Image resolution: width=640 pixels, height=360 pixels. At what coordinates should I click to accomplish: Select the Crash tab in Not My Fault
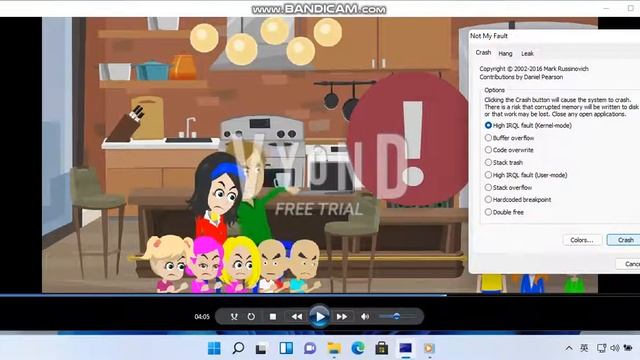point(483,53)
